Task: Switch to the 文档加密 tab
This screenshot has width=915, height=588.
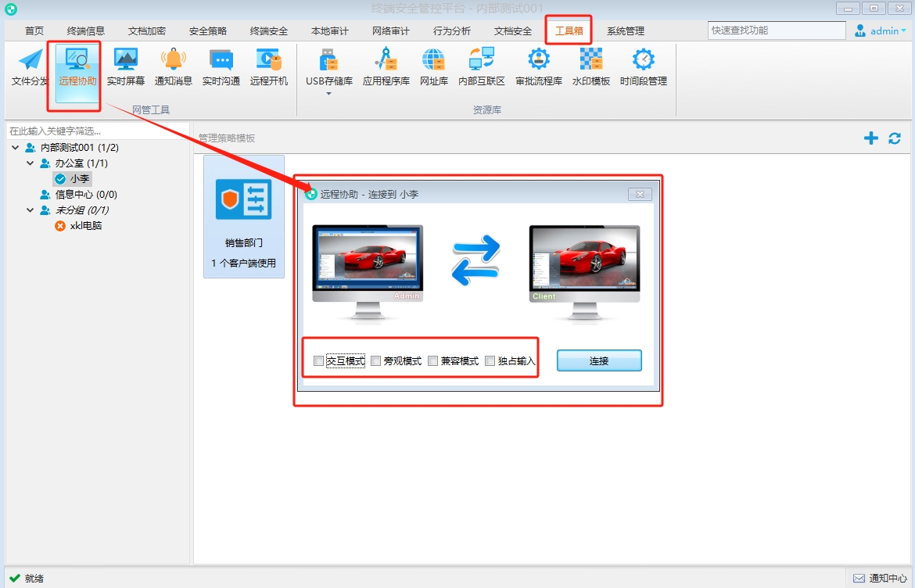Action: (x=147, y=31)
